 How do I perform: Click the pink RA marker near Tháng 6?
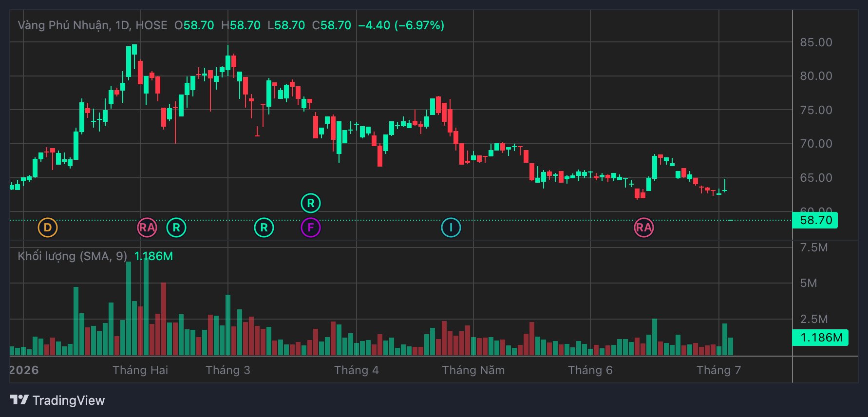click(643, 227)
